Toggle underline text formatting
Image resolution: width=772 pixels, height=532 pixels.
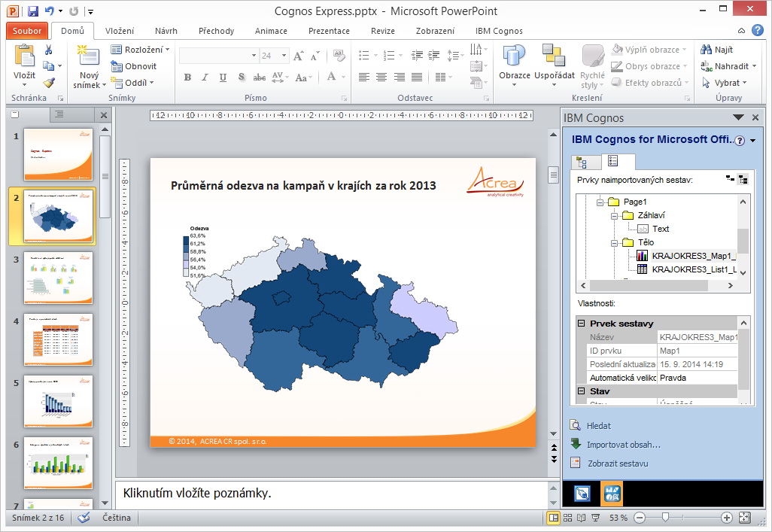tap(223, 78)
